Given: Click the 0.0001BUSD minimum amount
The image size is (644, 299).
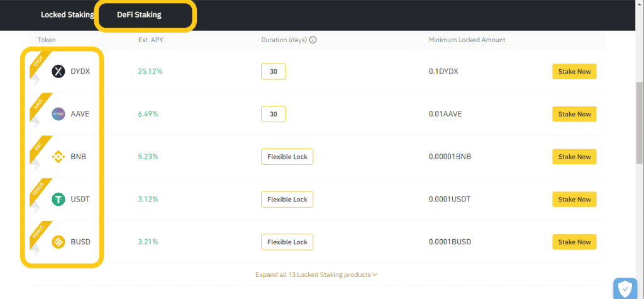Looking at the screenshot, I should click(450, 242).
